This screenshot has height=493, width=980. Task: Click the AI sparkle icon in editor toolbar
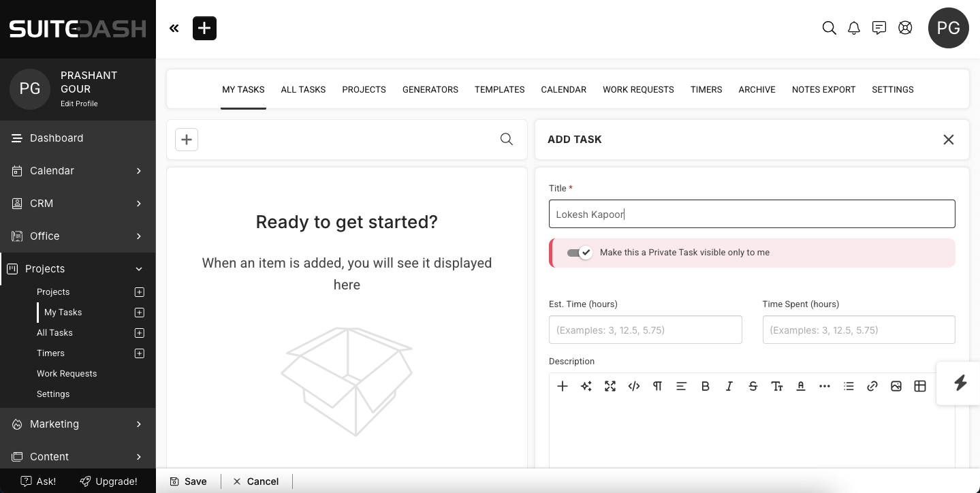coord(586,386)
